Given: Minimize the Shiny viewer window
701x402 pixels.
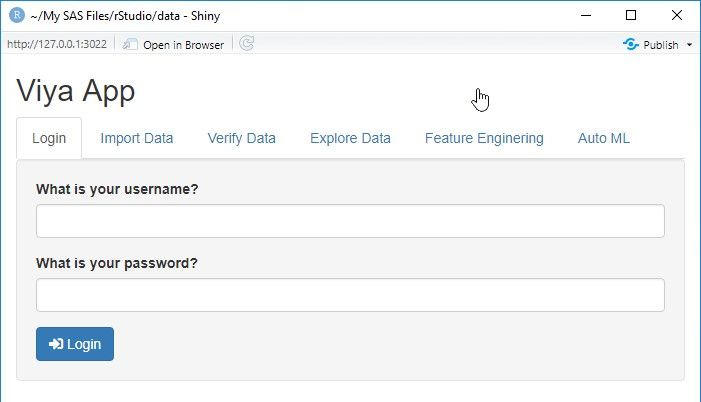Looking at the screenshot, I should point(585,15).
